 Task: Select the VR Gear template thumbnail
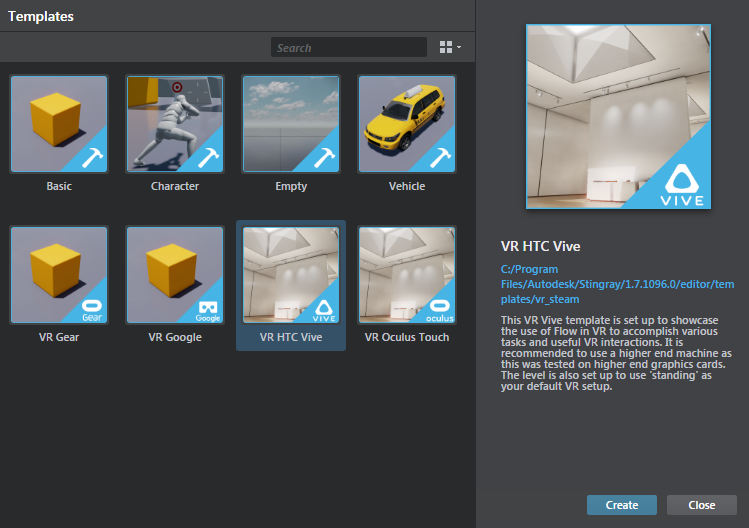click(59, 275)
